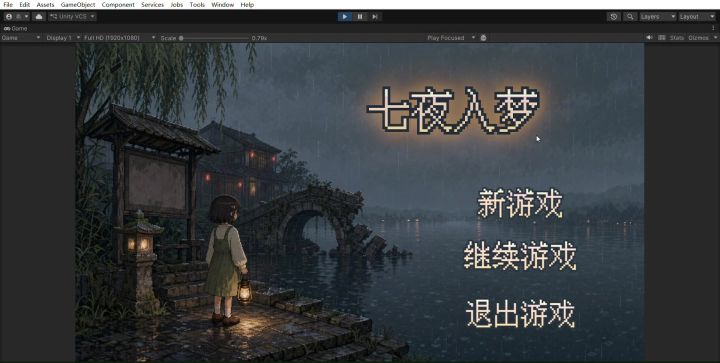Open the Display 1 dropdown
Screen dimensions: 720x363
(63, 38)
